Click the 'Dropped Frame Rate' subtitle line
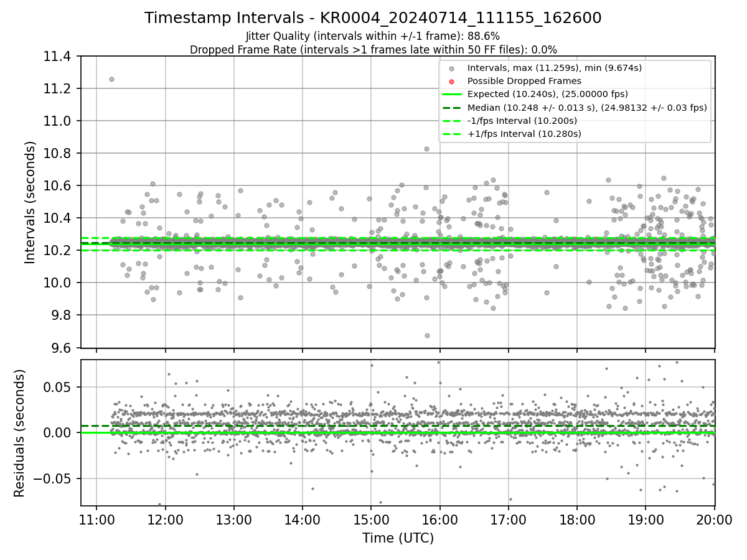Viewport: 747px width, 560px height. point(373,50)
